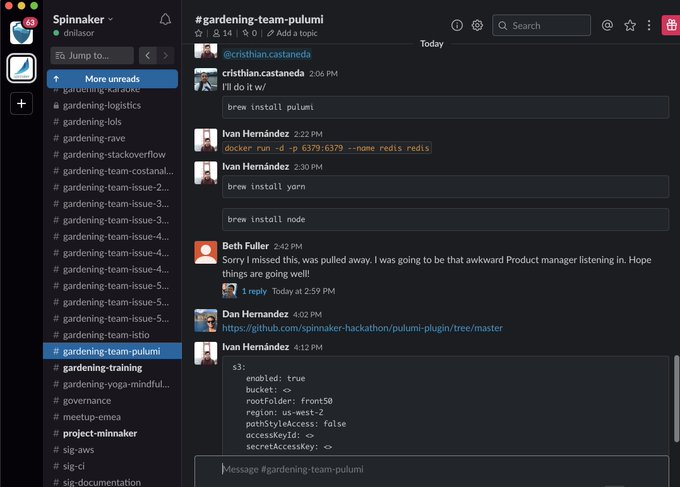Click the docker run redis code snippet
The image size is (680, 487).
tap(327, 148)
